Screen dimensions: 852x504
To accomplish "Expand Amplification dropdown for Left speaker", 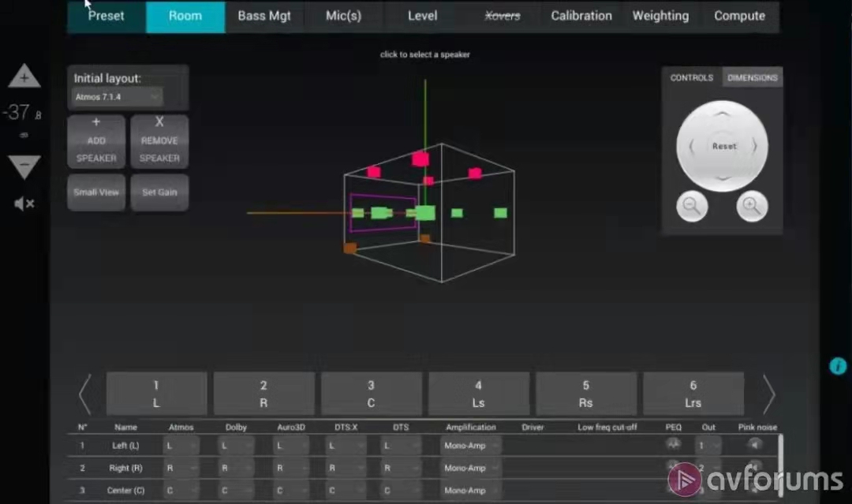I will [x=471, y=446].
